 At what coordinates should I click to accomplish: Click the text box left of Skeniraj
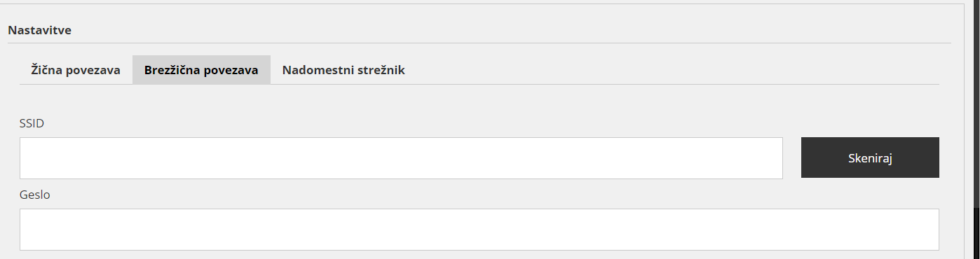(x=401, y=158)
